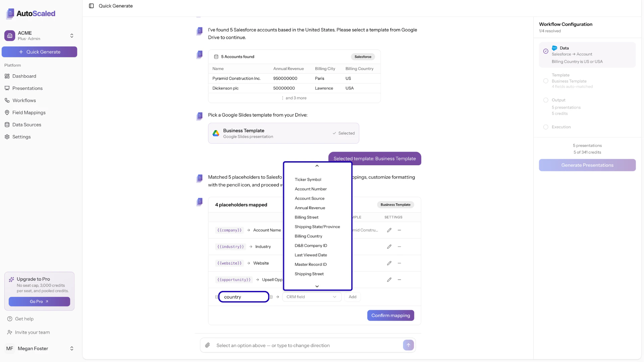Click Go Pro in the upgrade banner

tap(39, 301)
